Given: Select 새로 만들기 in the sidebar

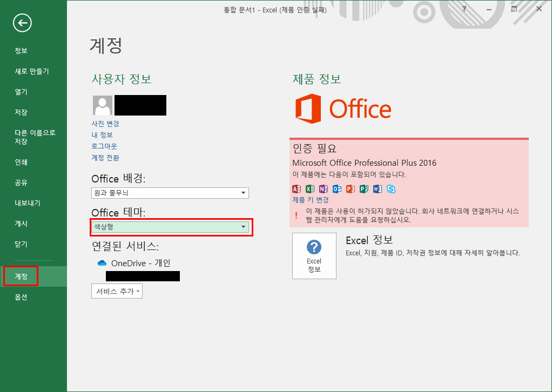Looking at the screenshot, I should 32,71.
